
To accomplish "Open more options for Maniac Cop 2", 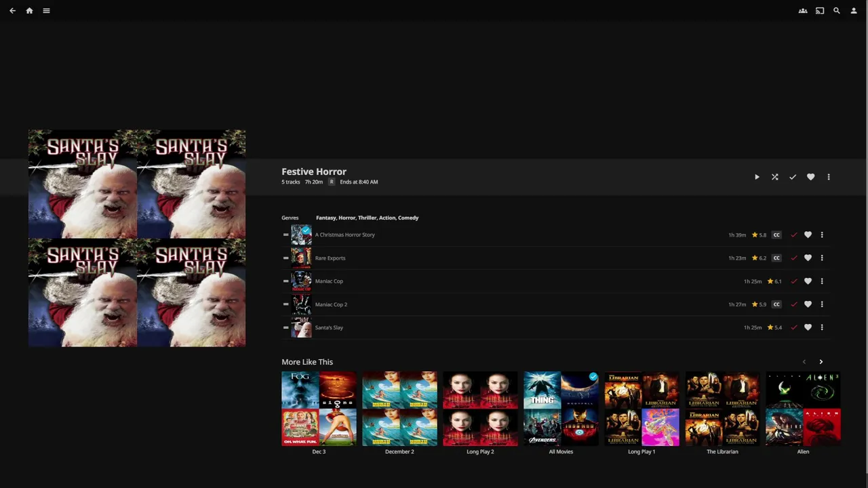I will click(x=822, y=304).
